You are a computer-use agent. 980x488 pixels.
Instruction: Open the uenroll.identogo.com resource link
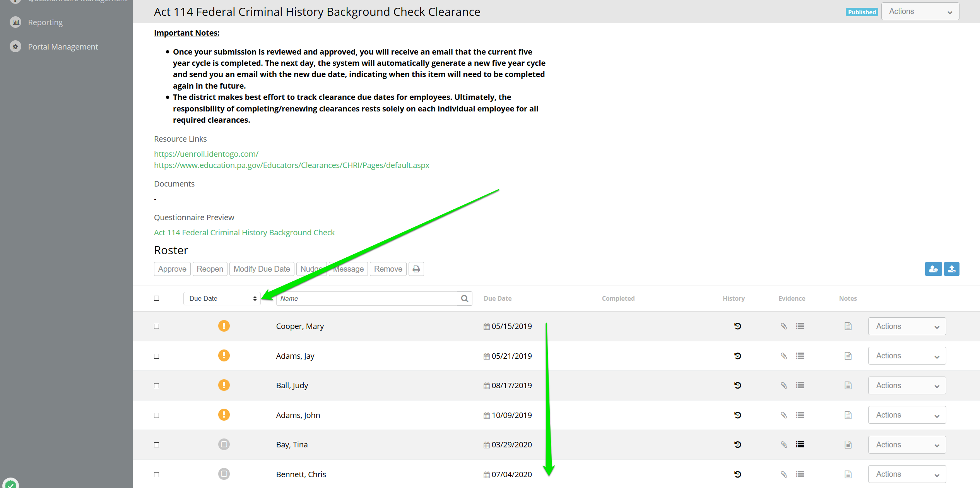click(206, 154)
